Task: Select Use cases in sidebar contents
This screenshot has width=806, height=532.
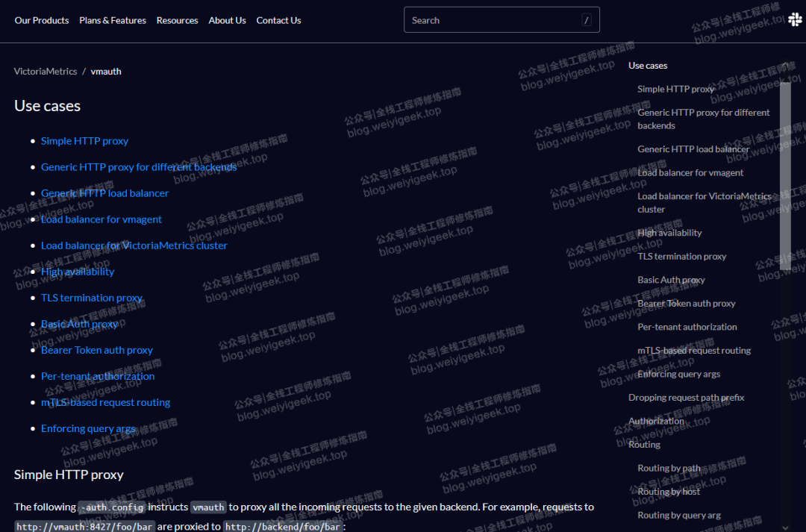Action: click(x=648, y=66)
